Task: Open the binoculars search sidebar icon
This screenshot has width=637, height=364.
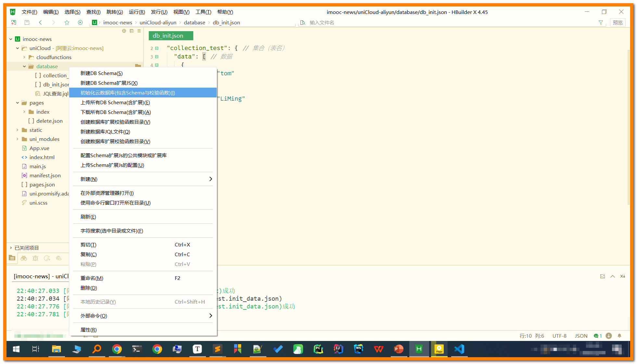Action: [24, 258]
